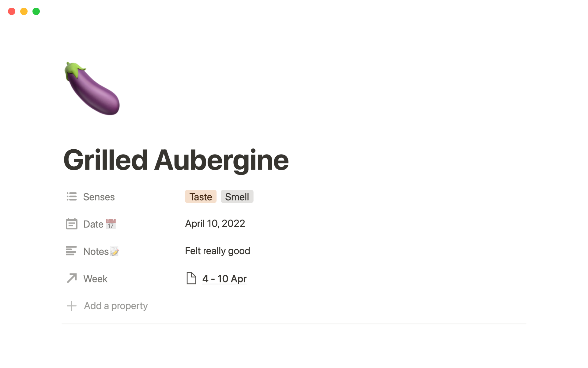Screen dimensions: 588x368
Task: Select the orange Taste tag
Action: coord(201,197)
